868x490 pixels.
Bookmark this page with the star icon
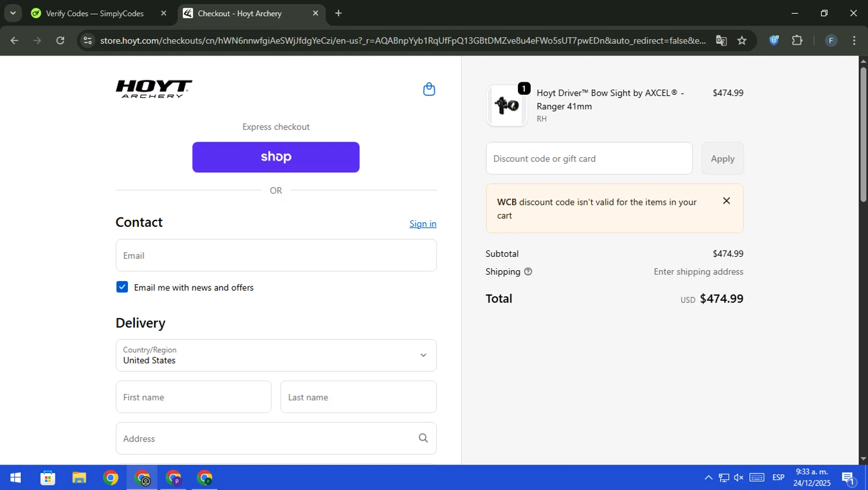(x=742, y=40)
